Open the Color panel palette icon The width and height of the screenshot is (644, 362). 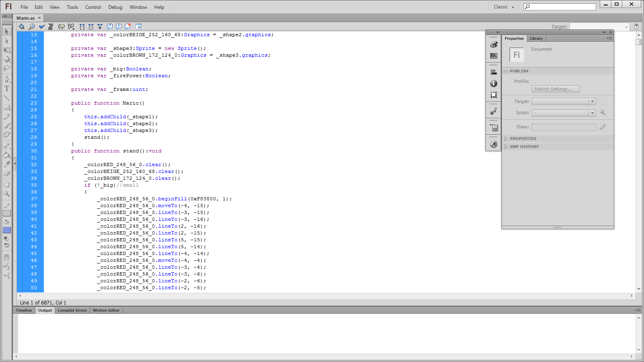[x=493, y=44]
